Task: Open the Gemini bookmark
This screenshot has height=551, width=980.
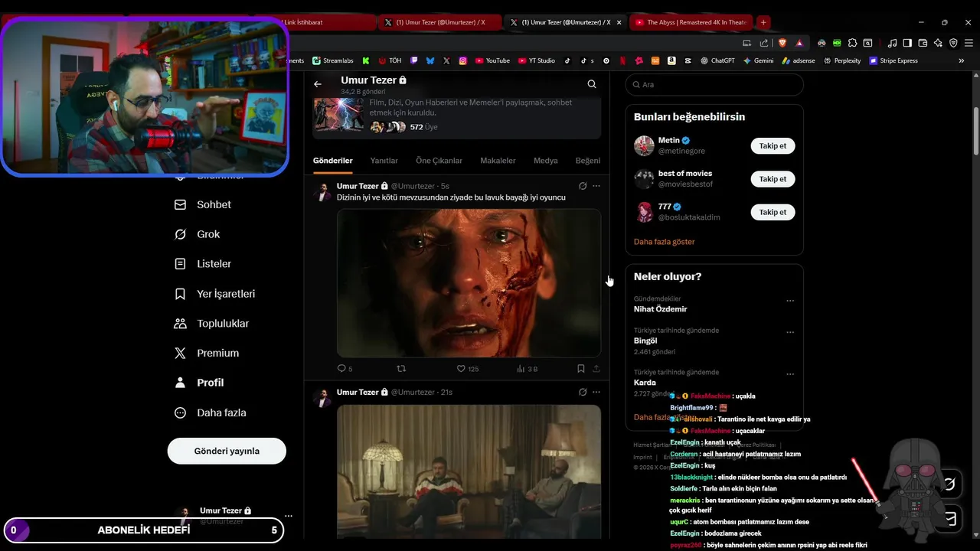Action: pos(758,60)
